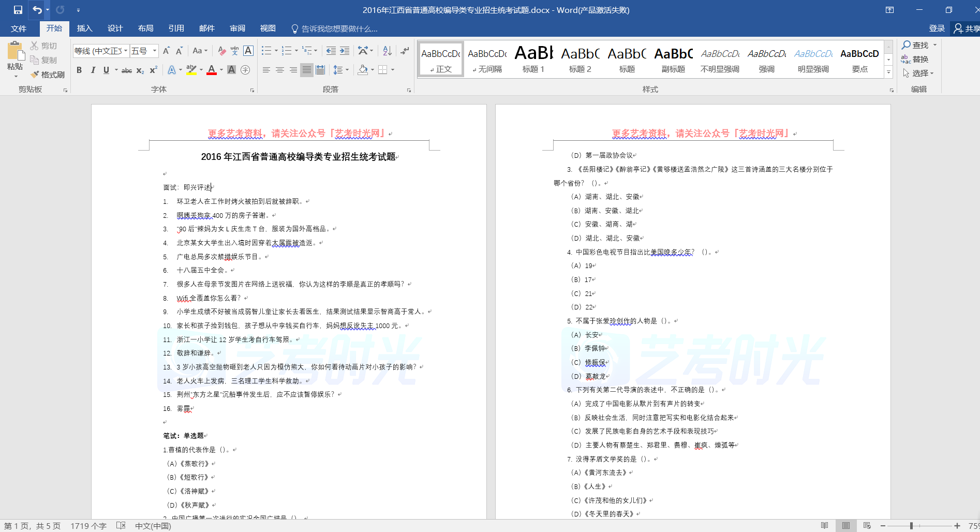980x532 pixels.
Task: Click the tell-me search box
Action: click(339, 28)
